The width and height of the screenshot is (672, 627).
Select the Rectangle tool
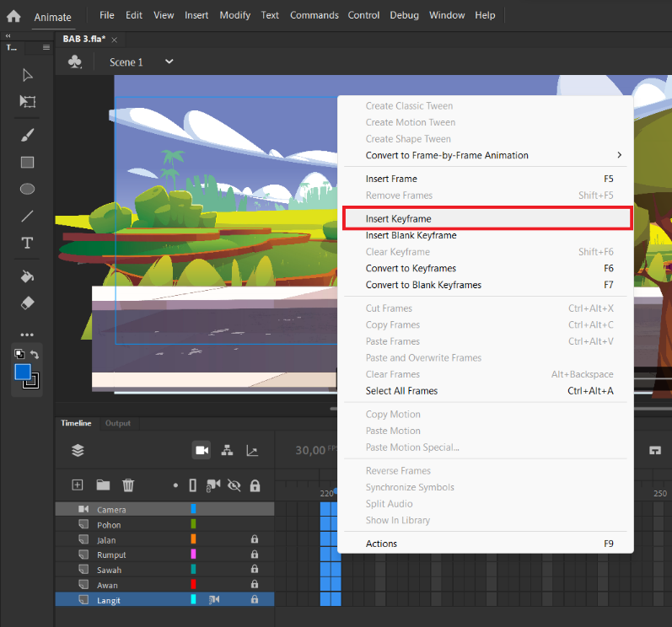pyautogui.click(x=28, y=163)
